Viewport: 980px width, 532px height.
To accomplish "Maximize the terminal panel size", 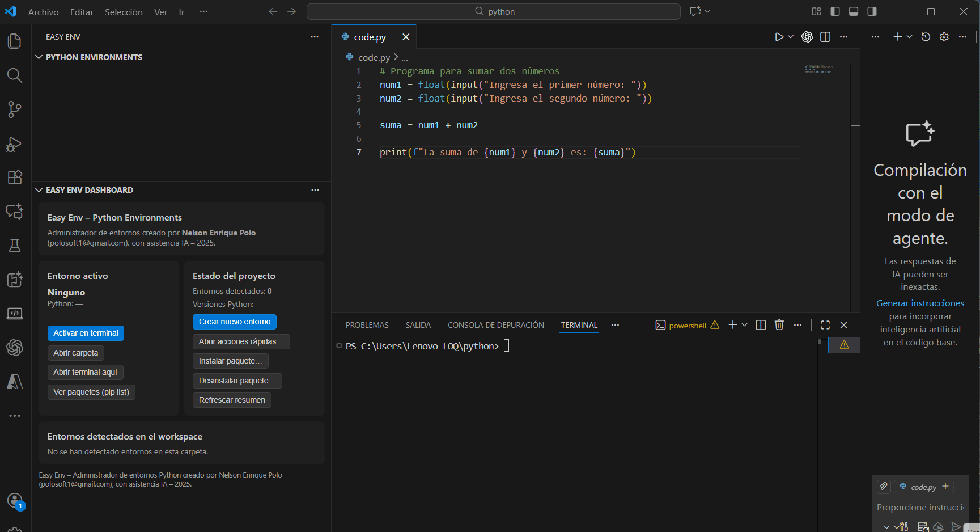I will pyautogui.click(x=825, y=325).
